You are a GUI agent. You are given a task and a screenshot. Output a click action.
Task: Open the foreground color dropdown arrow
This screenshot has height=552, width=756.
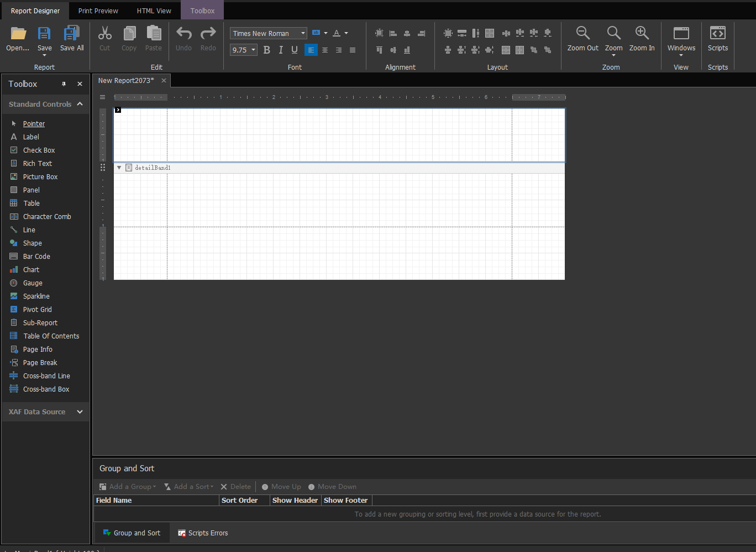(347, 33)
